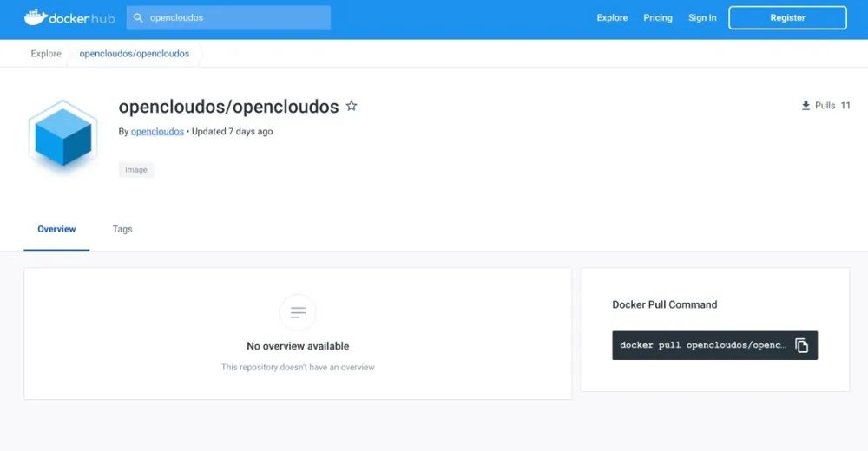Click the no-overview document icon
This screenshot has height=451, width=868.
point(298,312)
